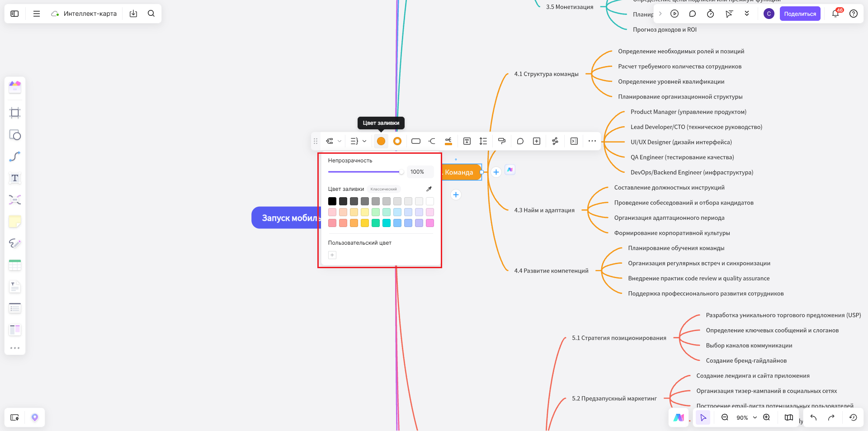The height and width of the screenshot is (431, 868).
Task: Start presentation with the play icon
Action: 675,14
